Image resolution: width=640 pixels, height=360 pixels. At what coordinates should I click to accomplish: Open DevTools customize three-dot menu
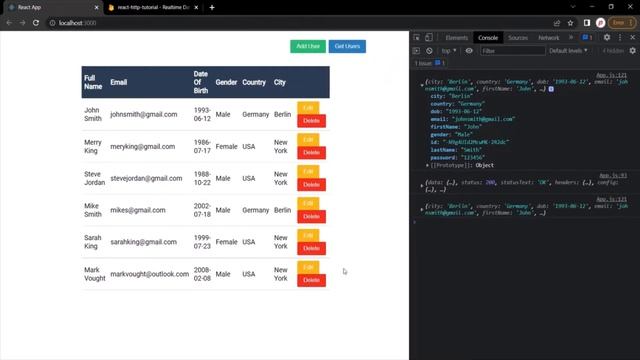pyautogui.click(x=620, y=38)
